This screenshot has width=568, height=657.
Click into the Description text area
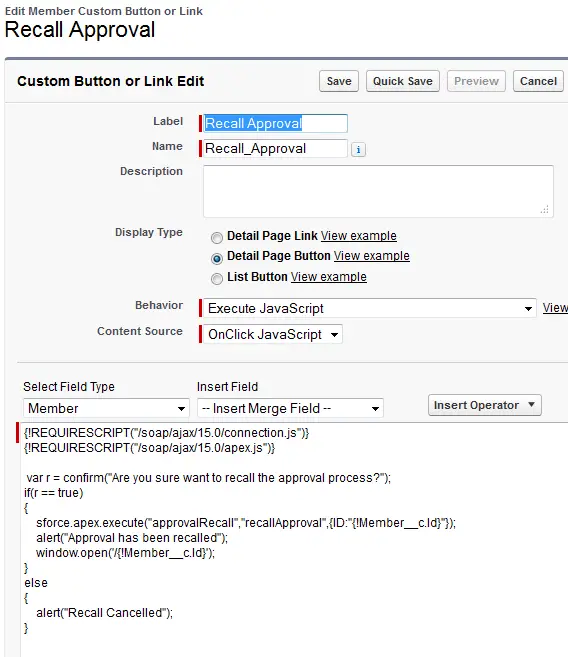pyautogui.click(x=378, y=191)
